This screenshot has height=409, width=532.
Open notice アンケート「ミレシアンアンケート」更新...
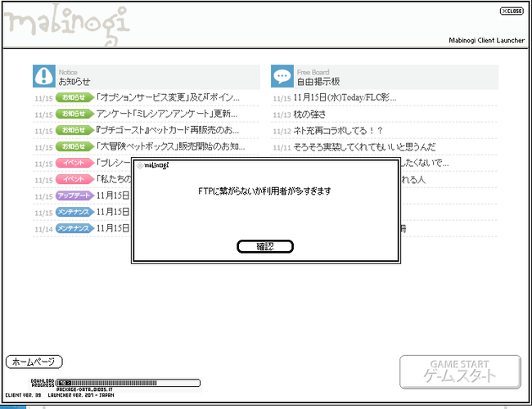point(167,114)
